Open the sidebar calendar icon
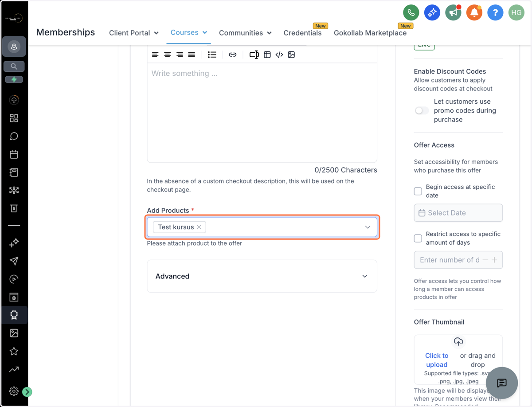The image size is (532, 407). (x=14, y=154)
